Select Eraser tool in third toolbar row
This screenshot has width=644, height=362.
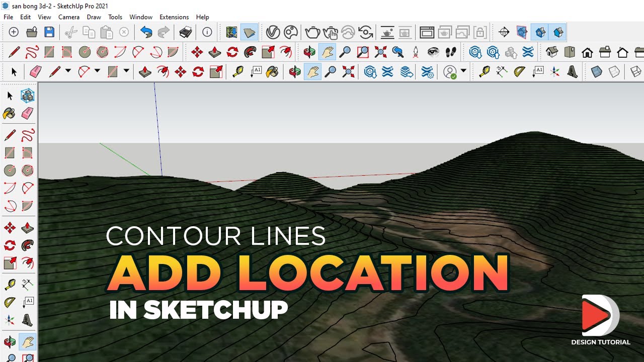(x=35, y=72)
